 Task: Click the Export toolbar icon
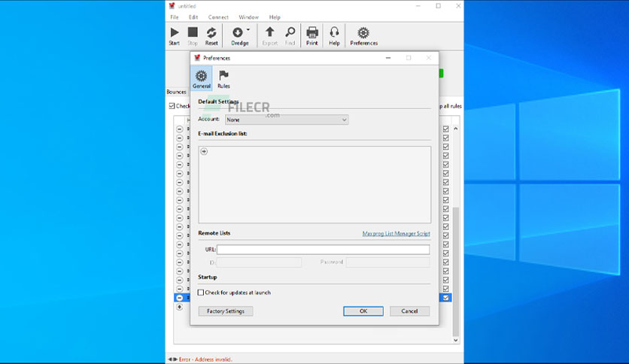point(269,35)
